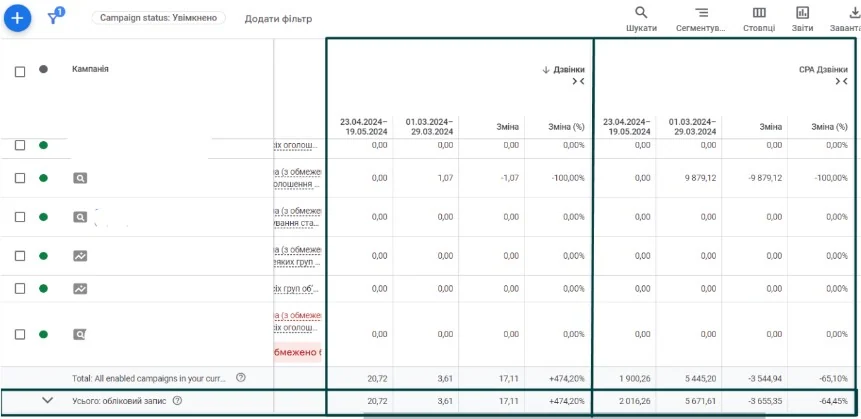
Task: Click the red обмежено status label
Action: point(297,351)
